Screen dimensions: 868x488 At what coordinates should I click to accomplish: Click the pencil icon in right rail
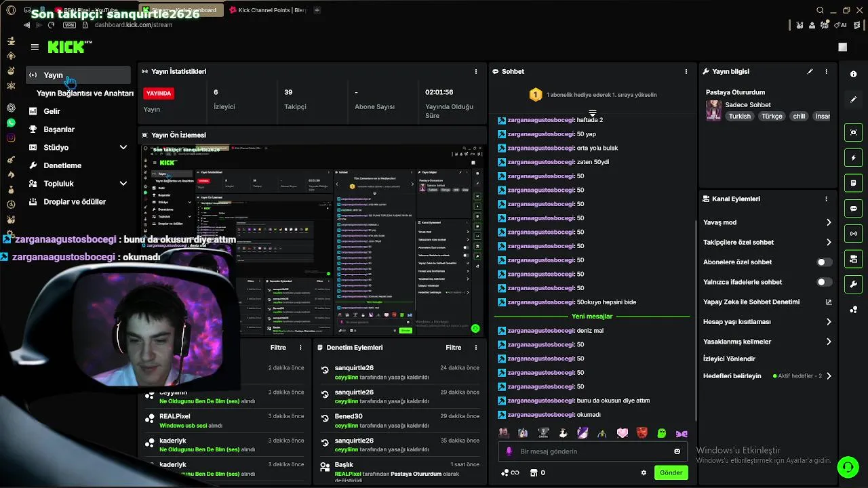coord(853,100)
